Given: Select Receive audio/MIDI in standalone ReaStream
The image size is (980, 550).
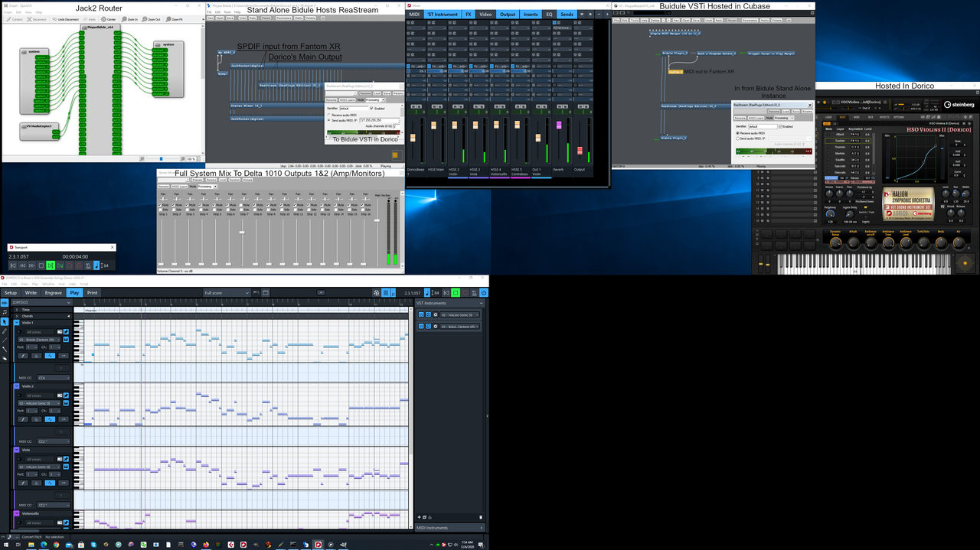Looking at the screenshot, I should [329, 115].
